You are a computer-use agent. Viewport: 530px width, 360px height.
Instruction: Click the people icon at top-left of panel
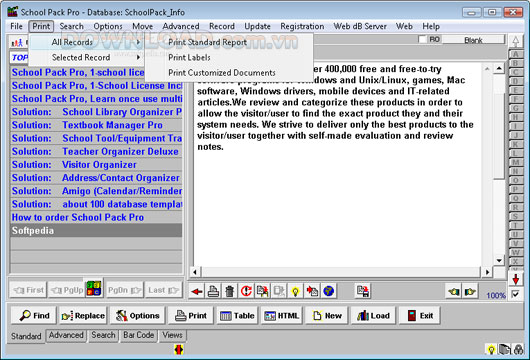click(x=17, y=43)
